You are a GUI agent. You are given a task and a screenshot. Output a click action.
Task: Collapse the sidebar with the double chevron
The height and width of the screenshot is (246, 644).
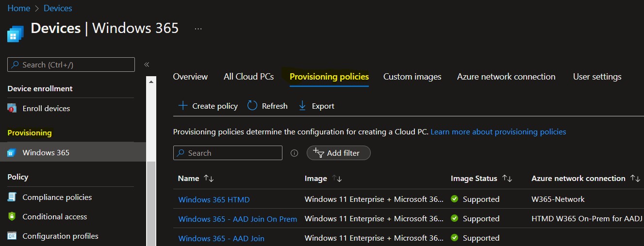[x=147, y=65]
